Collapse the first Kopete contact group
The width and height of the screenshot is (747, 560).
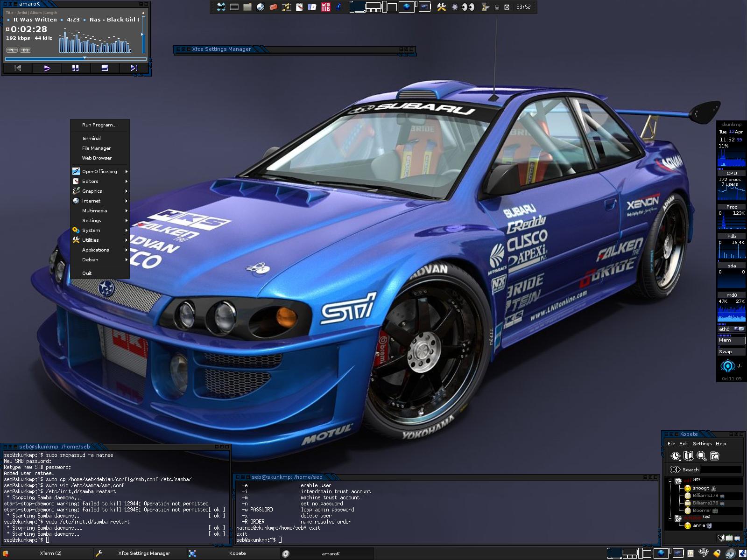(670, 480)
